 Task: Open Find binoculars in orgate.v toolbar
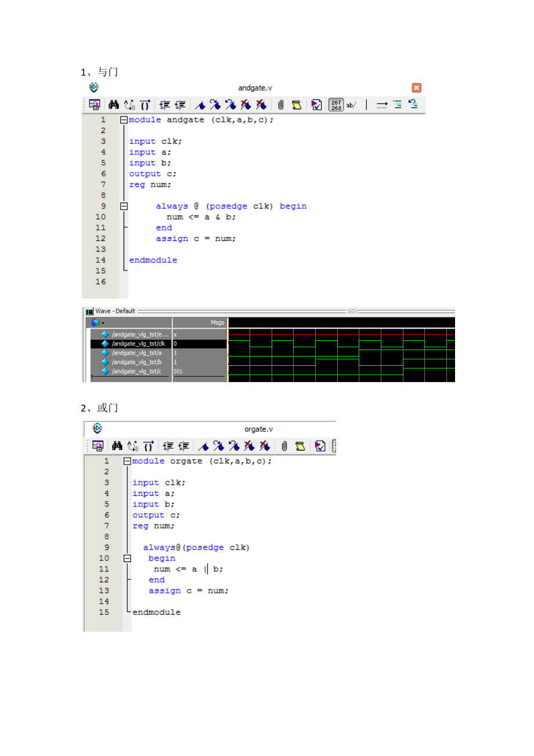(x=117, y=446)
